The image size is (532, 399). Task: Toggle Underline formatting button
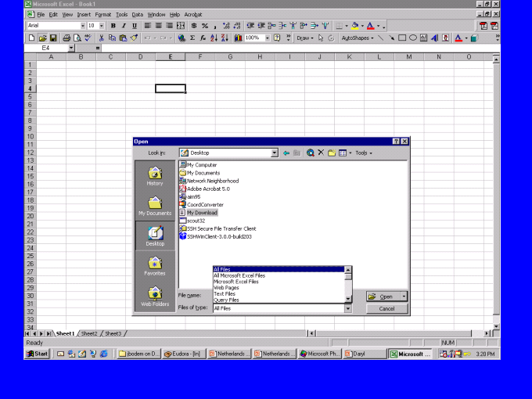(x=135, y=26)
